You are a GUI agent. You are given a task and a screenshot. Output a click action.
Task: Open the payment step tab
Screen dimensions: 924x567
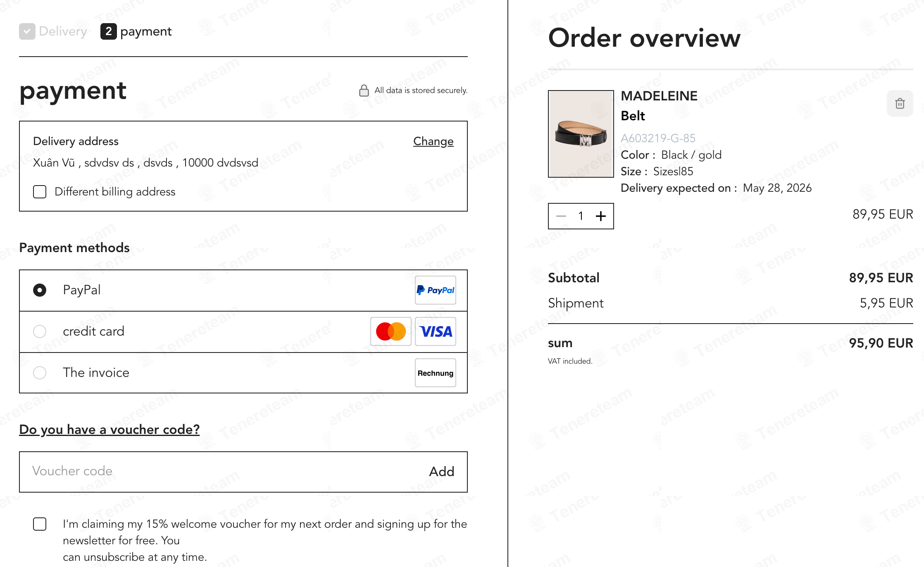click(136, 31)
